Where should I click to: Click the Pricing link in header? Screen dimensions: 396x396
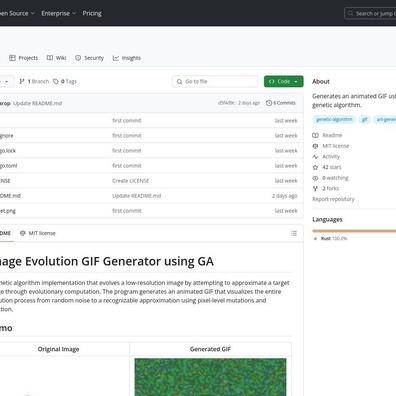point(92,13)
